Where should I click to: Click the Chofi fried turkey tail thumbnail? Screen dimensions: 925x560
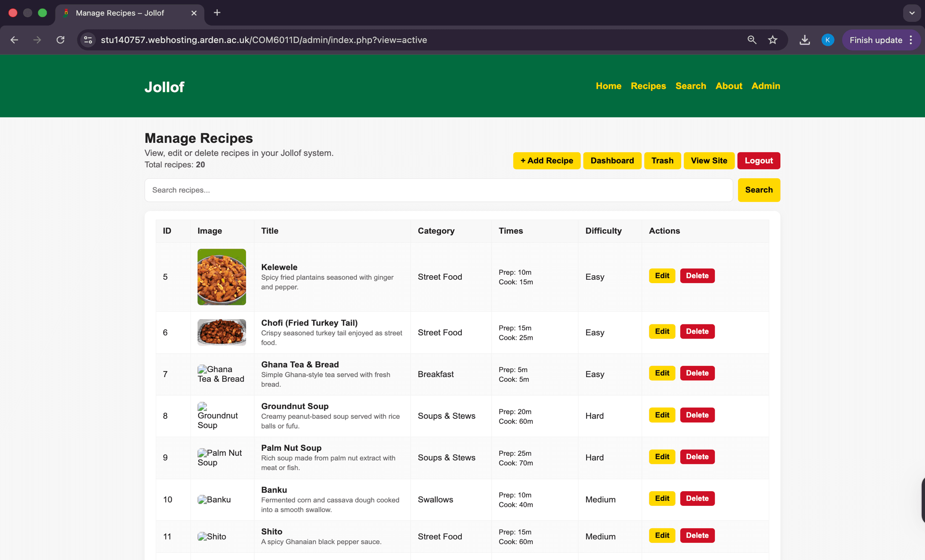pos(222,332)
